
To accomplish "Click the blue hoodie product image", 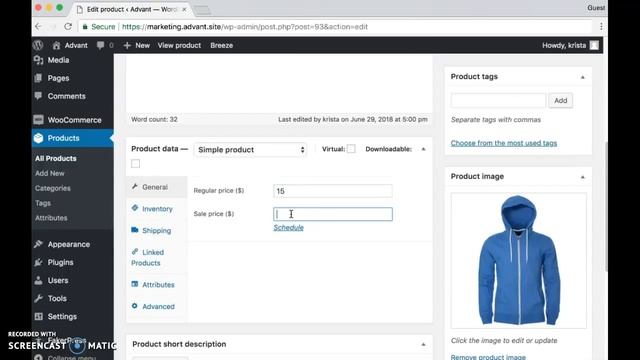I will (518, 260).
